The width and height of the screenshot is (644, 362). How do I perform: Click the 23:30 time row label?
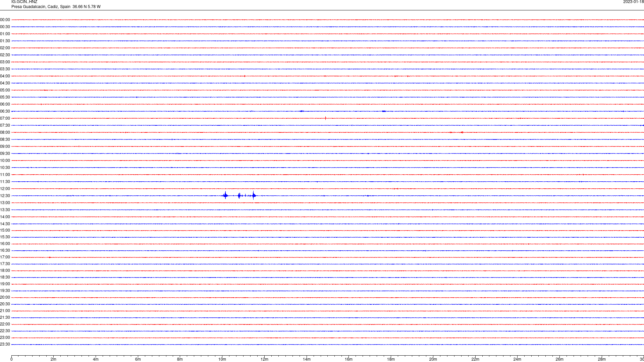pos(5,344)
